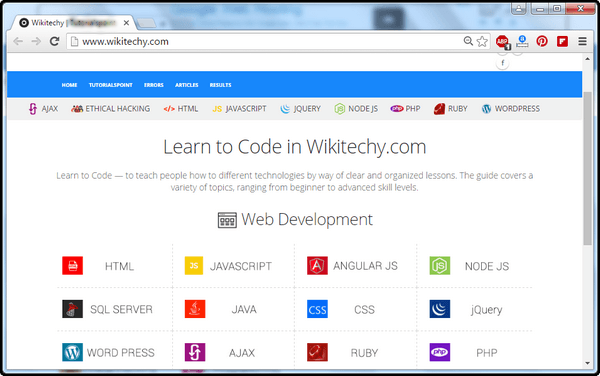The image size is (600, 376).
Task: Click the Pinterest extension icon
Action: pos(542,41)
